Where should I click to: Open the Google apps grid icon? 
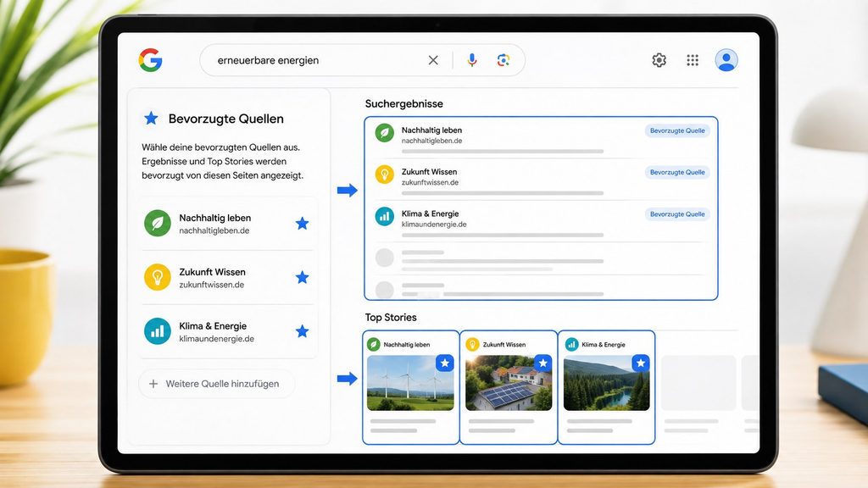point(693,60)
